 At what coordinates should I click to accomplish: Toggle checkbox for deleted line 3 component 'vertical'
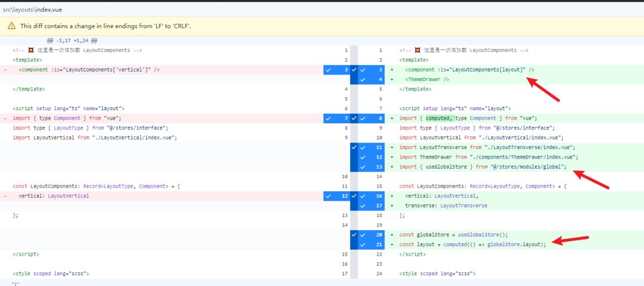pyautogui.click(x=328, y=70)
